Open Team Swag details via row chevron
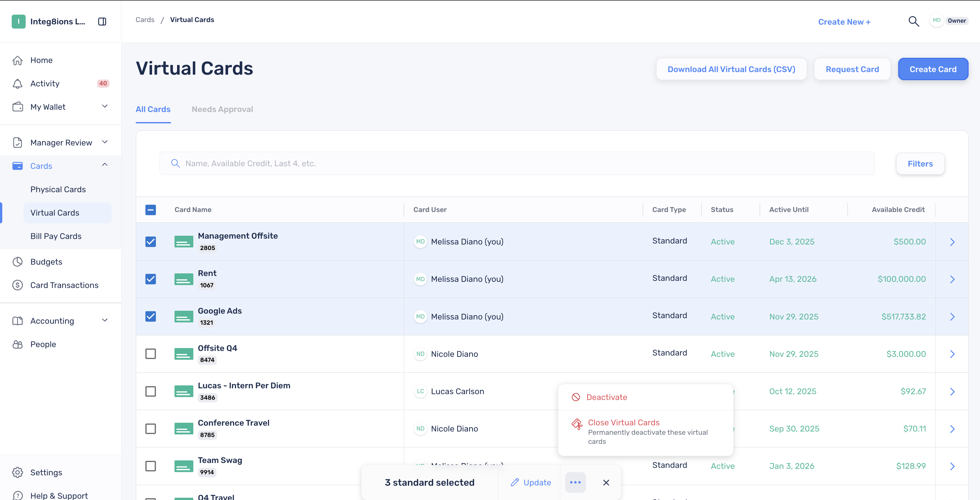 click(952, 466)
